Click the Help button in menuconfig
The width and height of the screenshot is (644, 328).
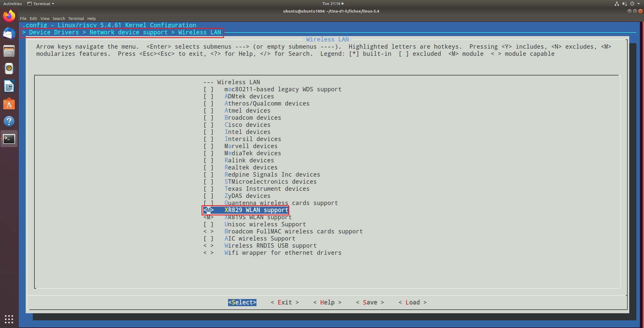coord(327,302)
